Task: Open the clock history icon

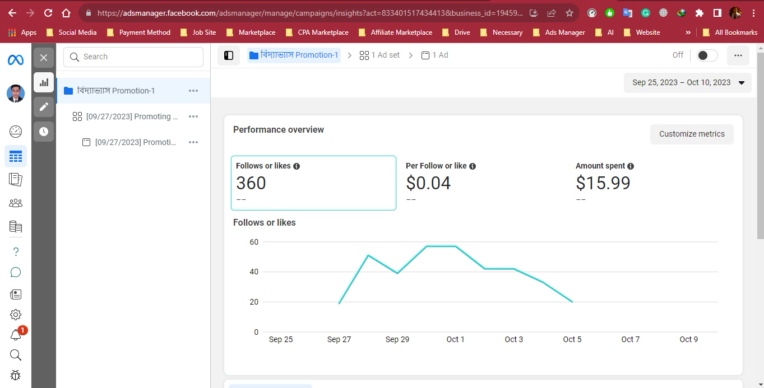Action: click(43, 131)
